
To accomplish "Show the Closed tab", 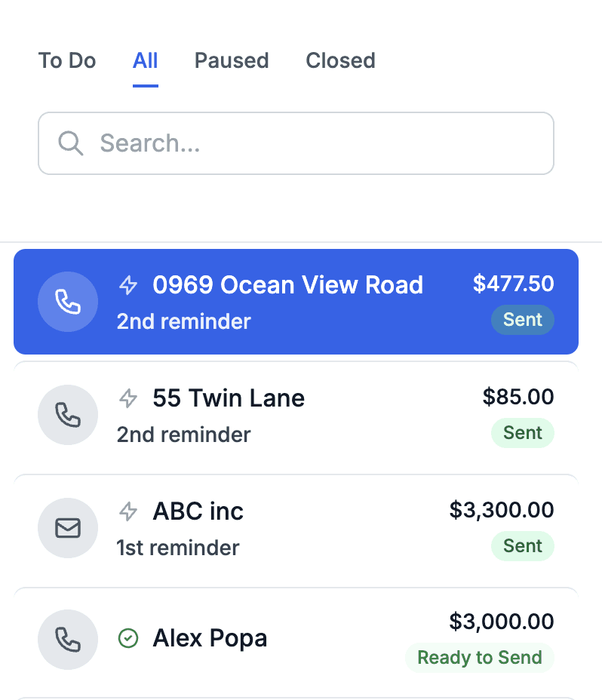I will pyautogui.click(x=340, y=60).
